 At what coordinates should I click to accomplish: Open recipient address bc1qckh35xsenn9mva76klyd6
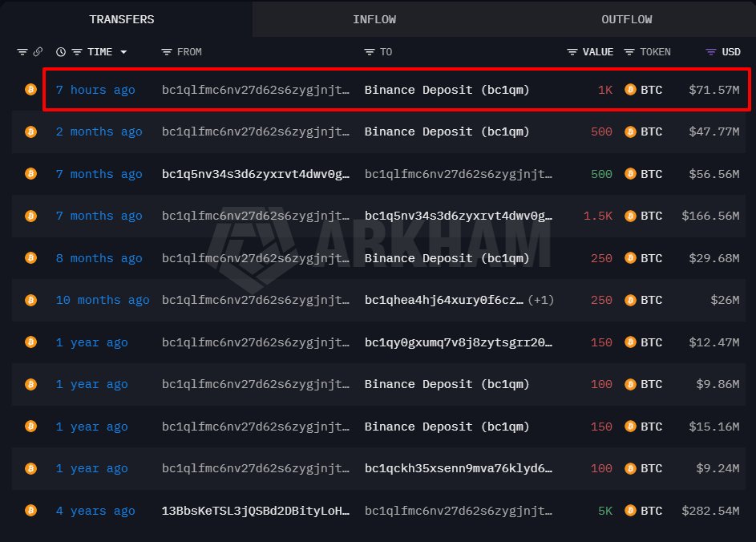point(459,468)
